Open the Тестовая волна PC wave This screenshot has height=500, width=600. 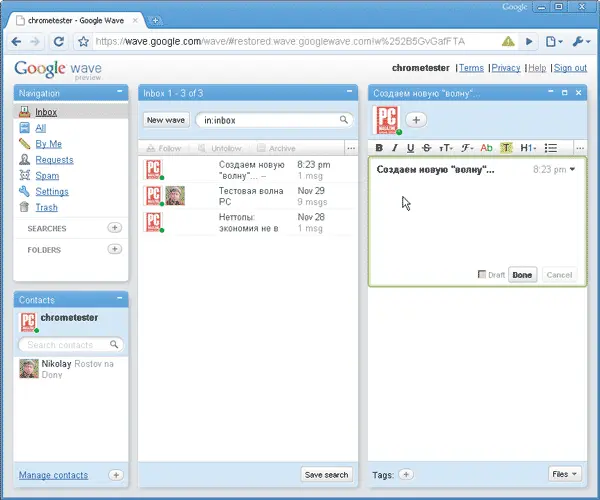pos(247,196)
